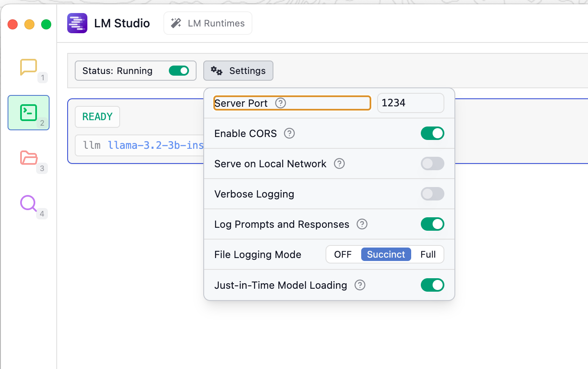Turn off the server Status toggle

point(179,71)
